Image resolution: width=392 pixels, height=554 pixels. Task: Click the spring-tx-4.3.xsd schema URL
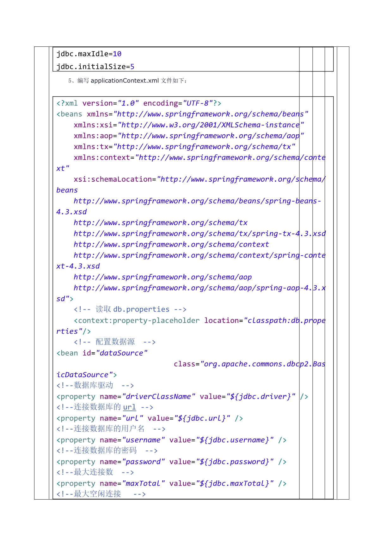(x=199, y=234)
